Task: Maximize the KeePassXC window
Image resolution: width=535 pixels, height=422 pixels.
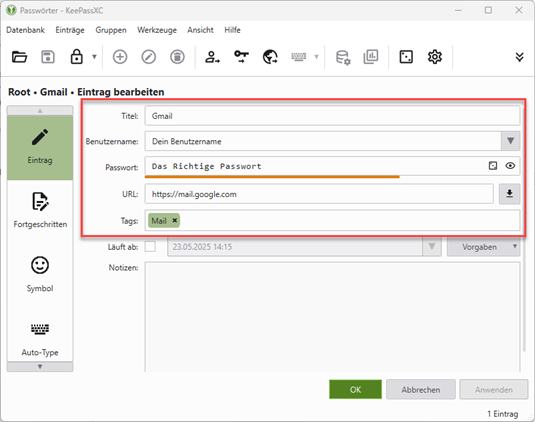Action: pos(489,11)
